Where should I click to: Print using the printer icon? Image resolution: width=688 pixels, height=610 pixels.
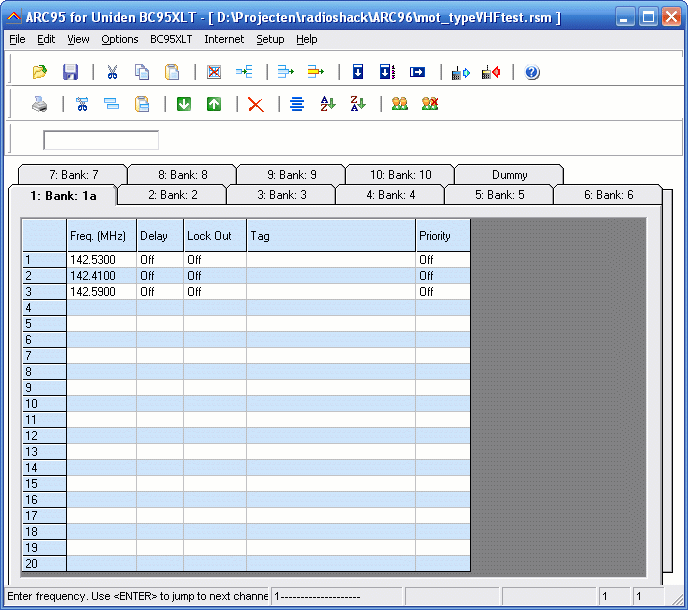[39, 104]
